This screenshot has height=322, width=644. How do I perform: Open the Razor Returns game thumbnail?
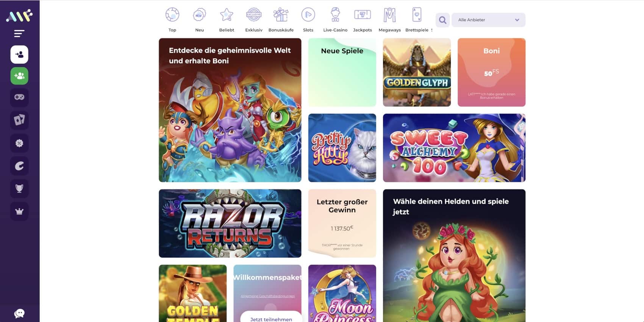pos(230,223)
